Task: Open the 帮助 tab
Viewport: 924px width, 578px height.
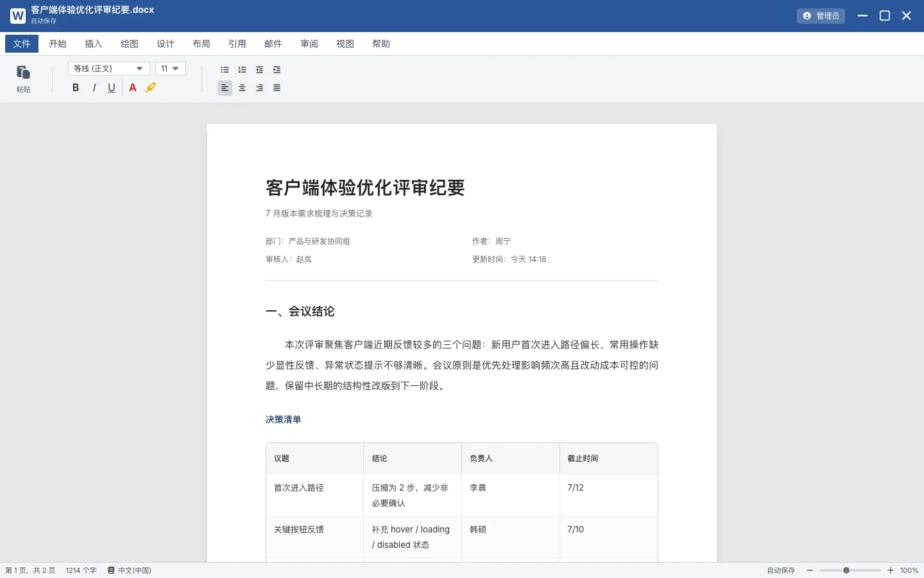Action: [381, 44]
